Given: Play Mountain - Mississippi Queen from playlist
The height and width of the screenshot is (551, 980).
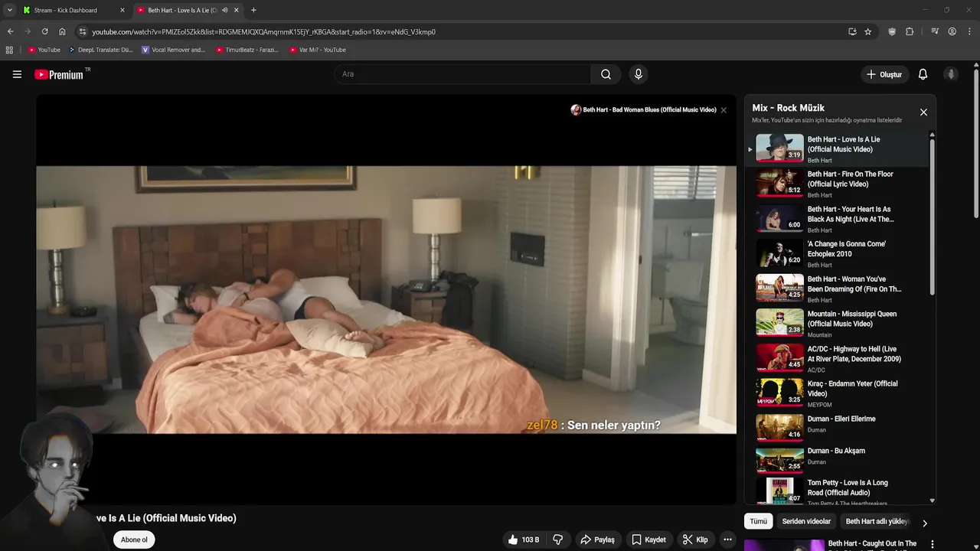Looking at the screenshot, I should [852, 318].
